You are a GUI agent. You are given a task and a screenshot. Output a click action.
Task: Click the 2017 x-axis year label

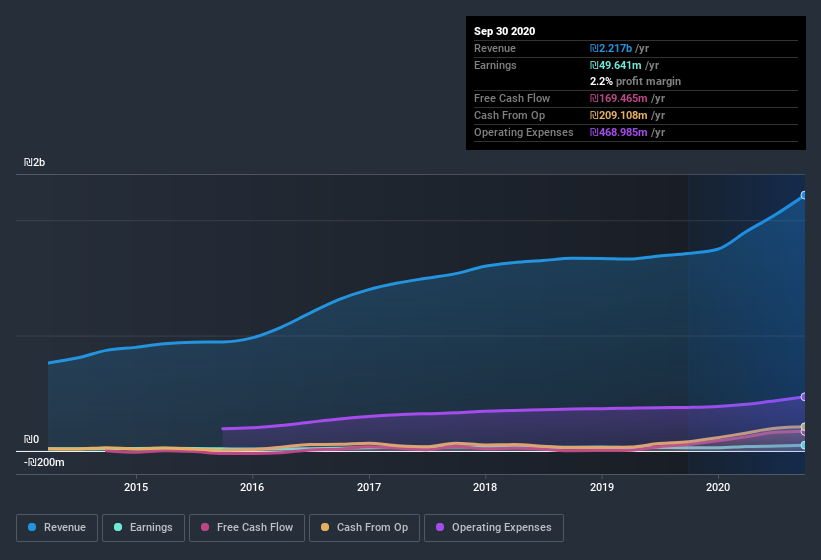tap(369, 487)
